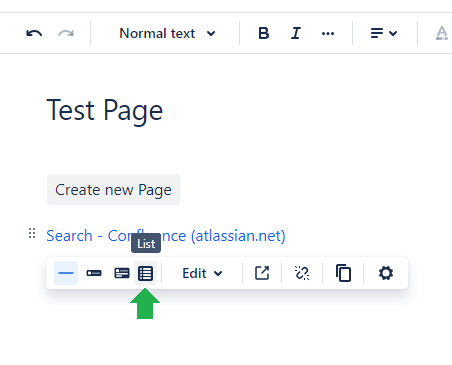452x365 pixels.
Task: Toggle bold formatting
Action: pos(264,33)
